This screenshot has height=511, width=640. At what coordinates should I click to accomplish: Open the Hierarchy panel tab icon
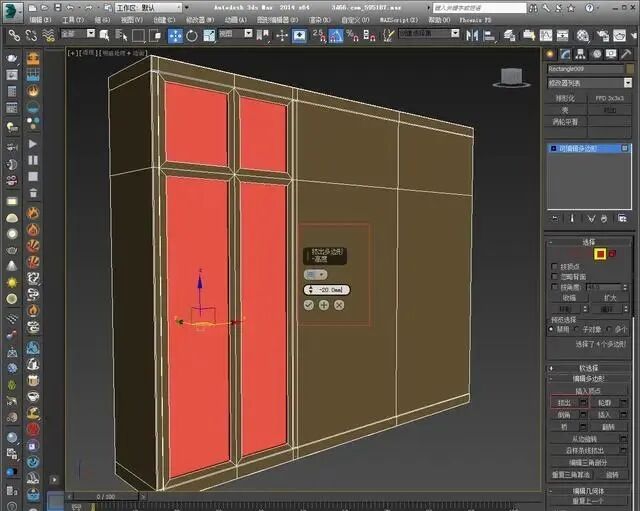point(580,54)
